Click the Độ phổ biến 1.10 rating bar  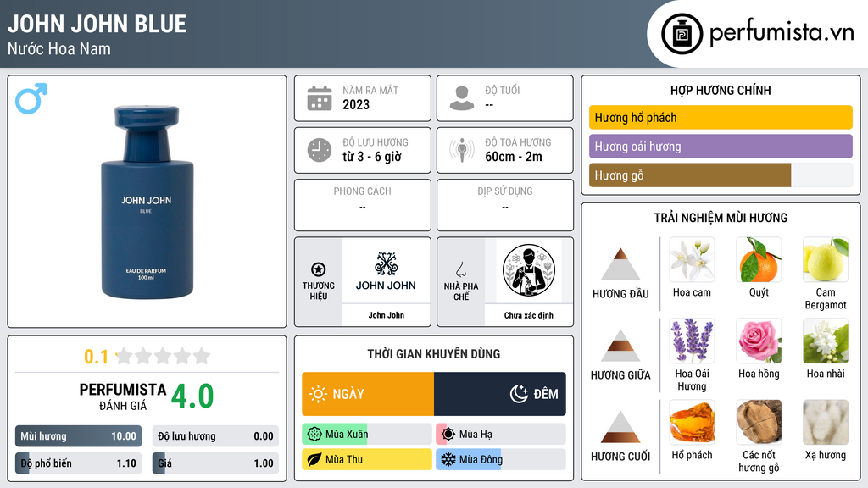[x=78, y=463]
